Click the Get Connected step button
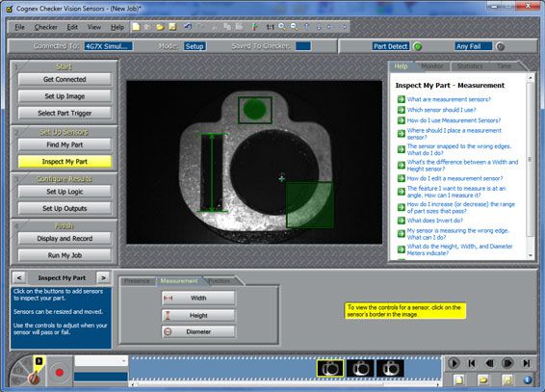 [x=65, y=79]
